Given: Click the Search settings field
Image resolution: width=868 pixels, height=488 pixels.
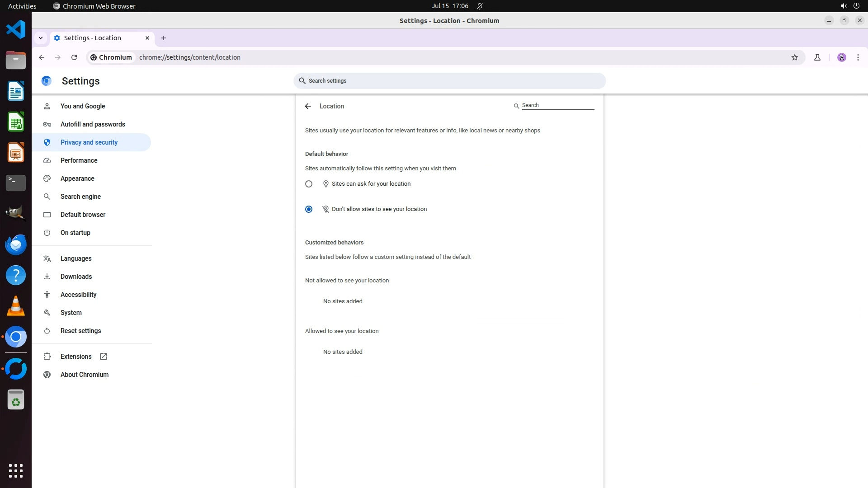Looking at the screenshot, I should click(449, 81).
